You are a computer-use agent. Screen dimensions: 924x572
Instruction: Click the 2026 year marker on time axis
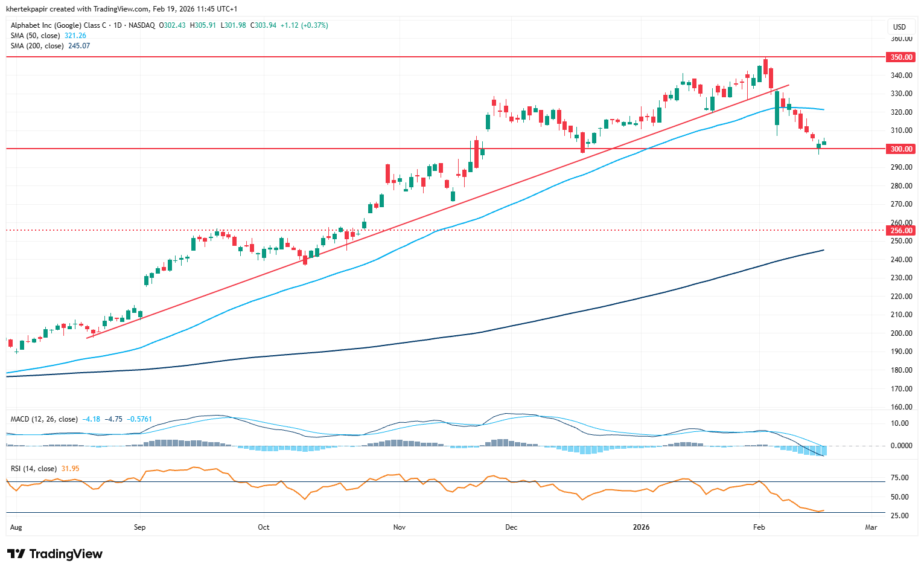pyautogui.click(x=641, y=527)
